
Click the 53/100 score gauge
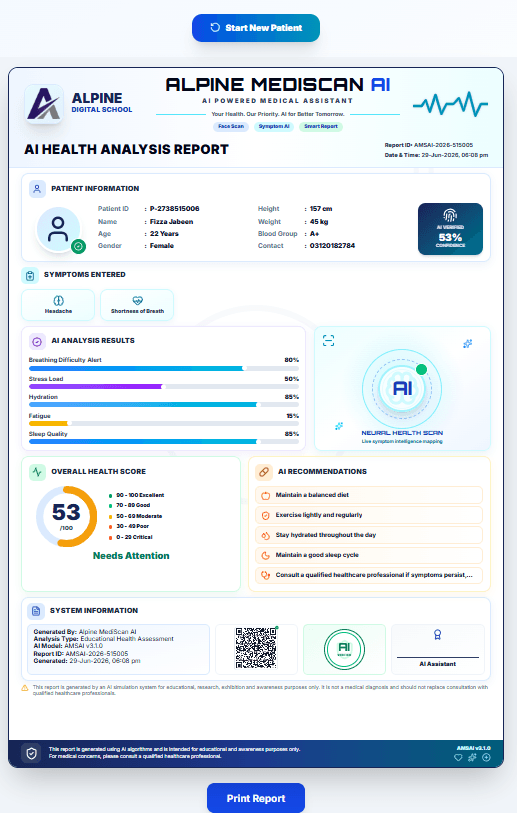coord(66,516)
